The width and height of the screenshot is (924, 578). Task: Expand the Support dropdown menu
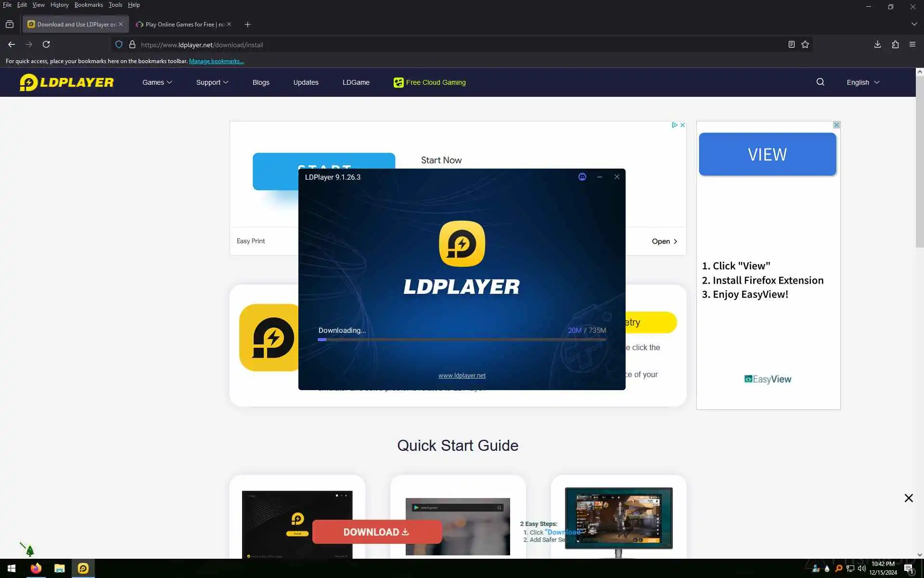212,82
